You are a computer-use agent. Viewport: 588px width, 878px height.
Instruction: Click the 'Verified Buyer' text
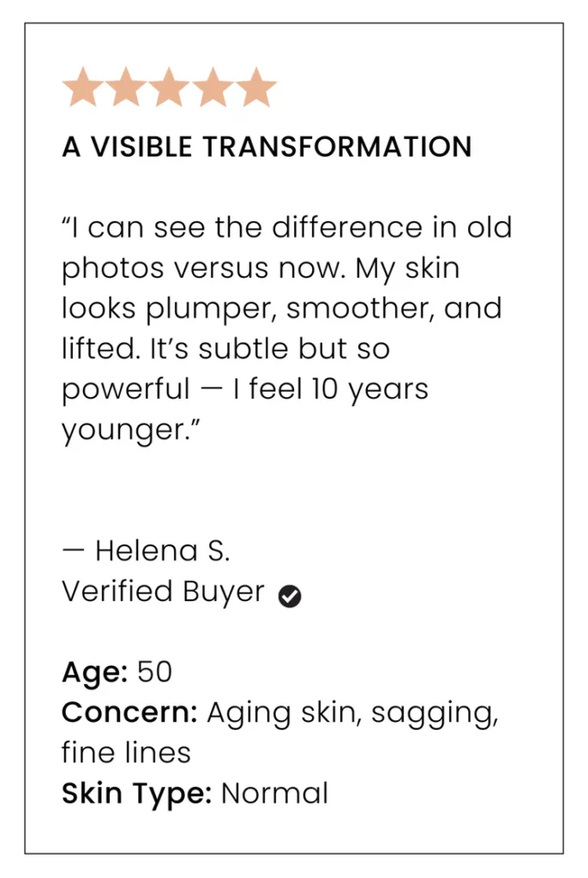(163, 592)
